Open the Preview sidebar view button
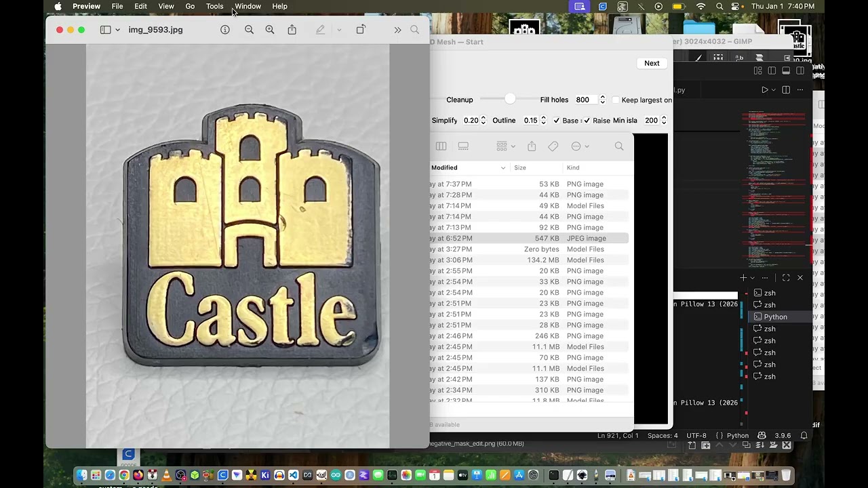This screenshot has width=868, height=488. pyautogui.click(x=105, y=30)
